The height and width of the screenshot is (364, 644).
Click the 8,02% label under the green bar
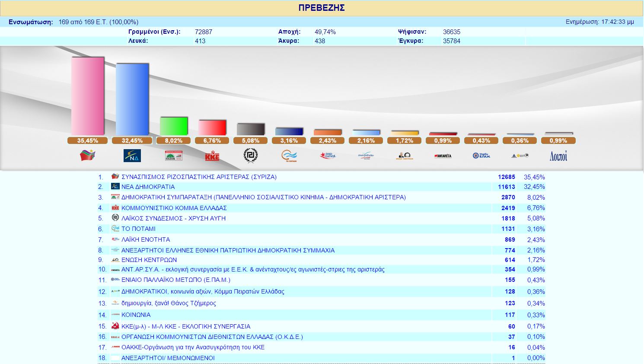click(174, 140)
